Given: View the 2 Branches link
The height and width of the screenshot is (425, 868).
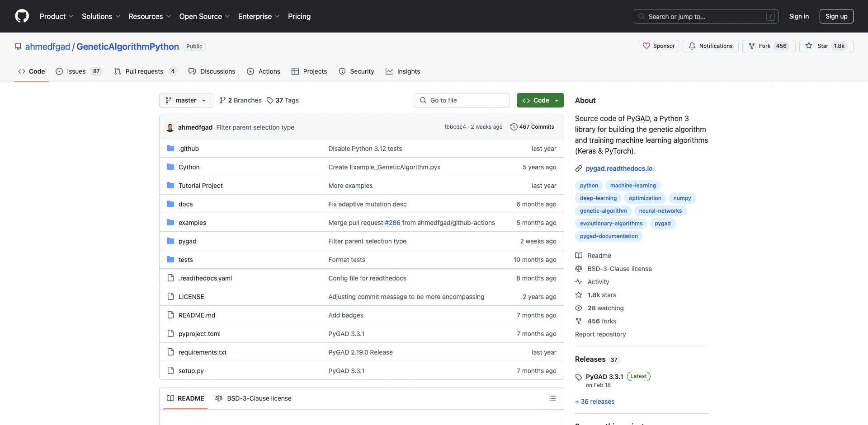Looking at the screenshot, I should pyautogui.click(x=241, y=100).
